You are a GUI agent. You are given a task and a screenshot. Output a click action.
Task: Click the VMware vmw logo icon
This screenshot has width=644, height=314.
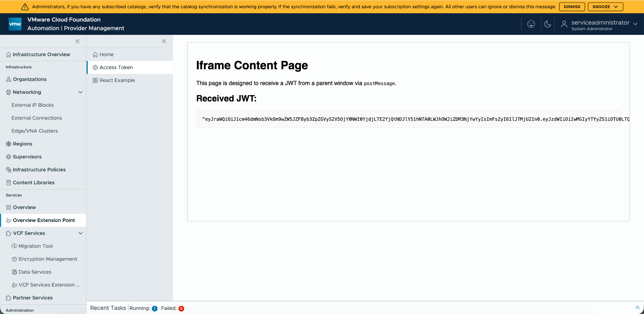pos(15,24)
